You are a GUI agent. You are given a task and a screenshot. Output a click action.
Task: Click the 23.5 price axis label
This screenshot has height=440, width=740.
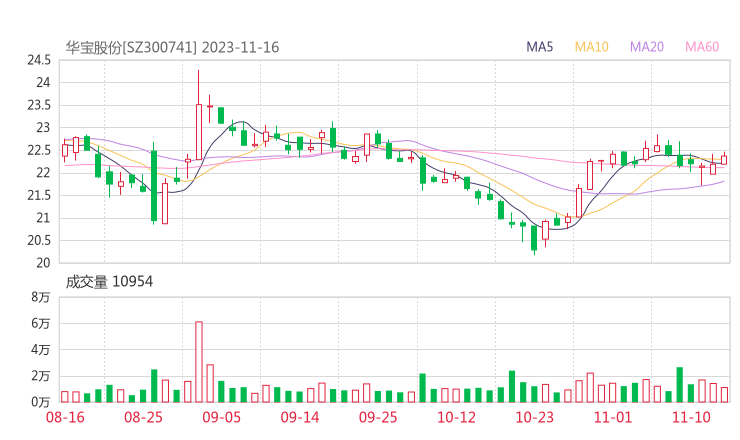click(x=39, y=105)
